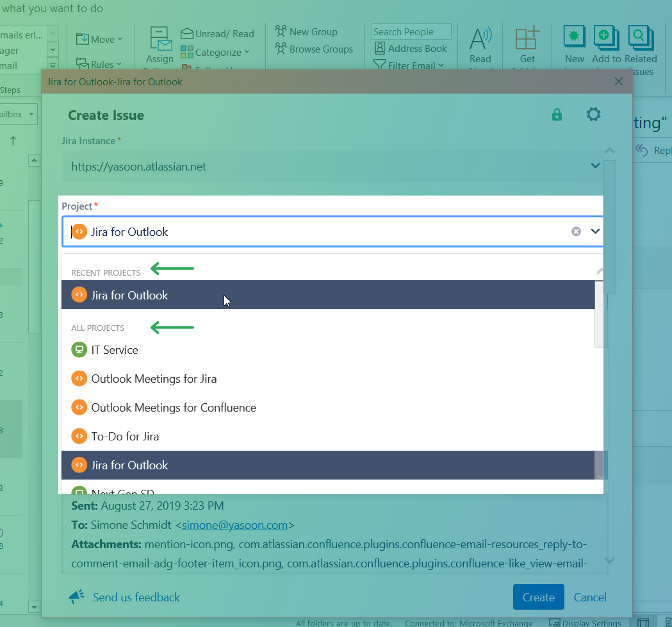Clear the selected project with the X icon
The image size is (672, 627).
click(576, 231)
